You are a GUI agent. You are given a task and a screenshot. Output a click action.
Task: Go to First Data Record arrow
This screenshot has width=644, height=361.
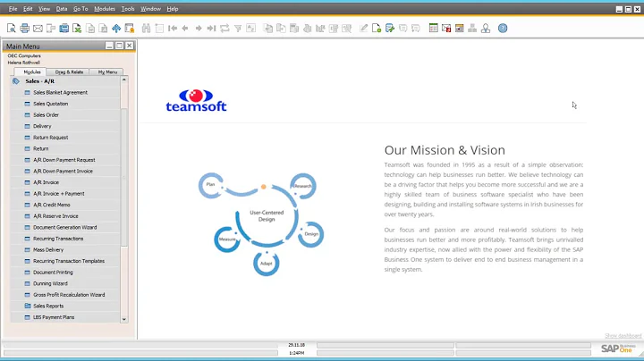(173, 28)
